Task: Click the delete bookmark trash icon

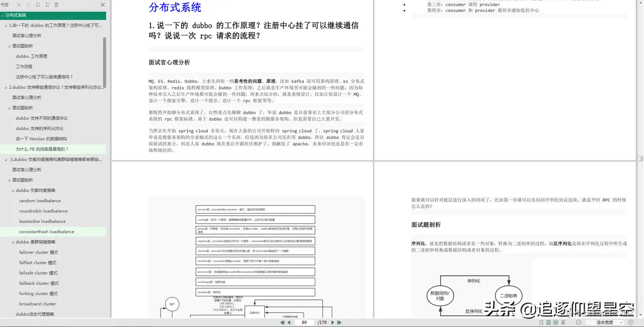Action: (x=57, y=5)
